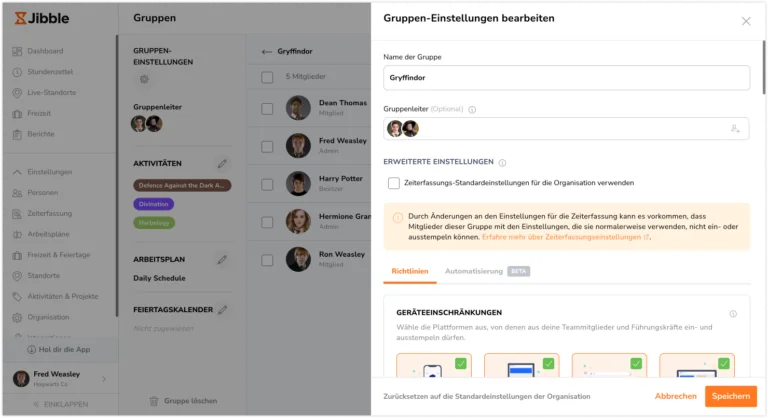Open Arbeitspläne icon
Screen dimensions: 768x418
pyautogui.click(x=17, y=234)
